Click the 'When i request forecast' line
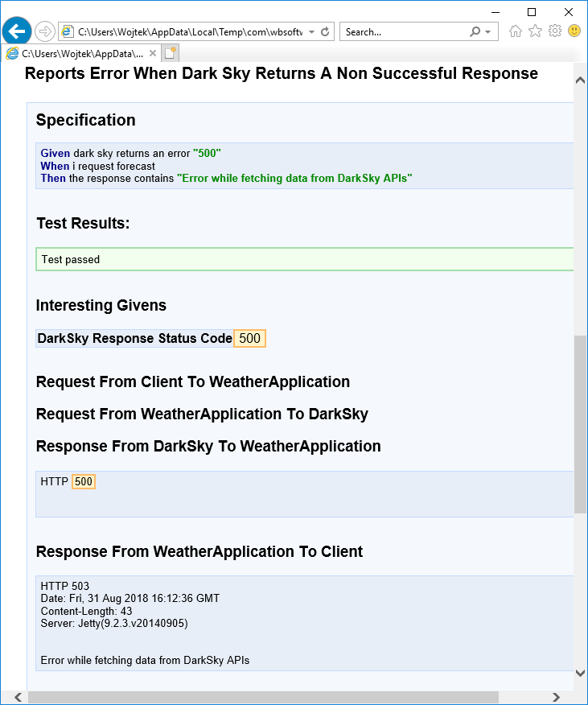This screenshot has height=705, width=588. pos(97,166)
